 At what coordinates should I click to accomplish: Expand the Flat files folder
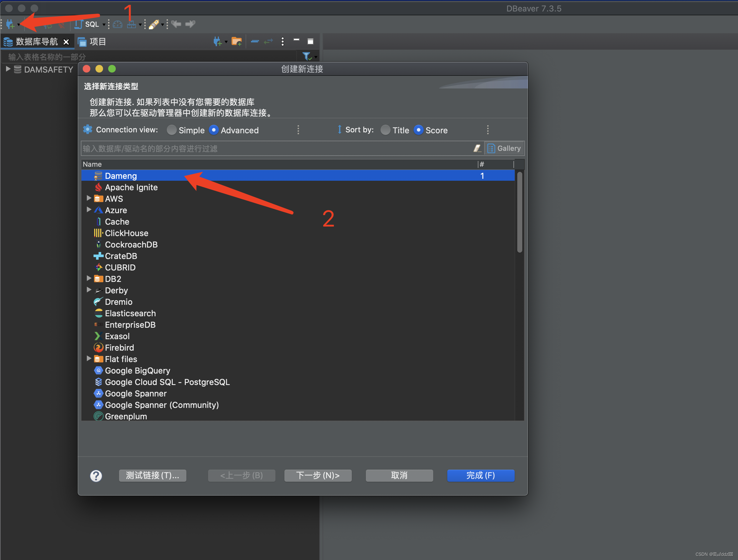[x=89, y=358]
